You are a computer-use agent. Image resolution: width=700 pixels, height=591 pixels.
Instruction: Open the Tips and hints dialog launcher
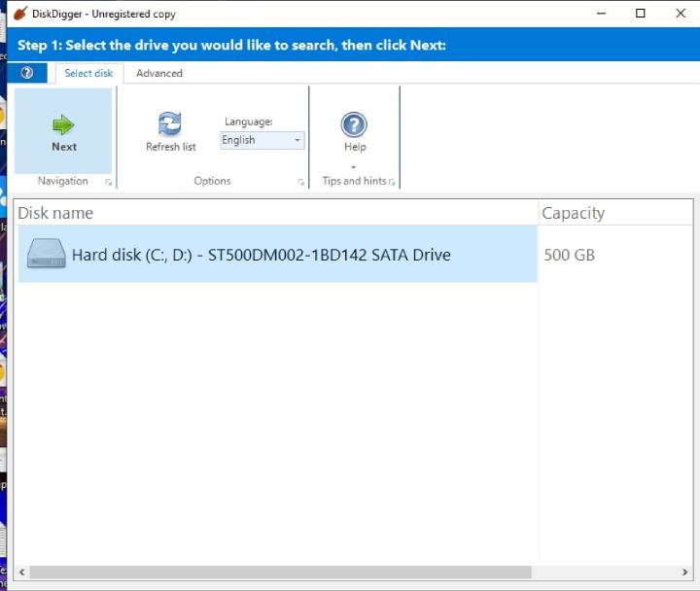[x=392, y=182]
